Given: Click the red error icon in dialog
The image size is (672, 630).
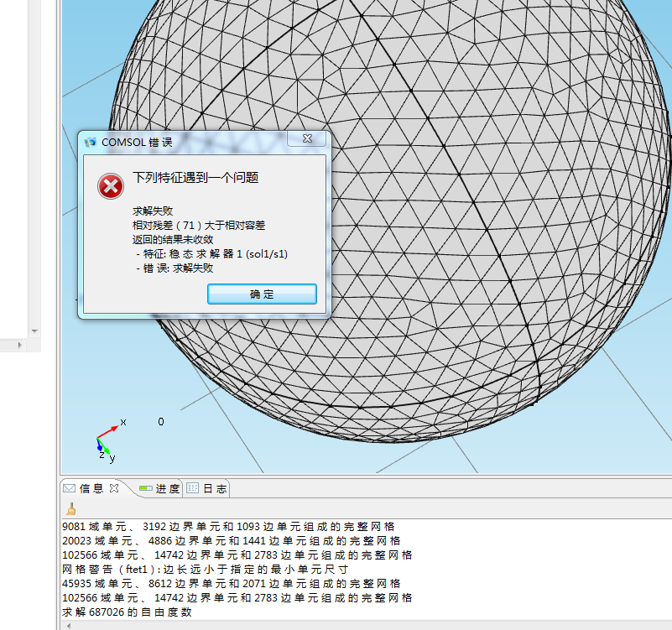Looking at the screenshot, I should tap(111, 186).
